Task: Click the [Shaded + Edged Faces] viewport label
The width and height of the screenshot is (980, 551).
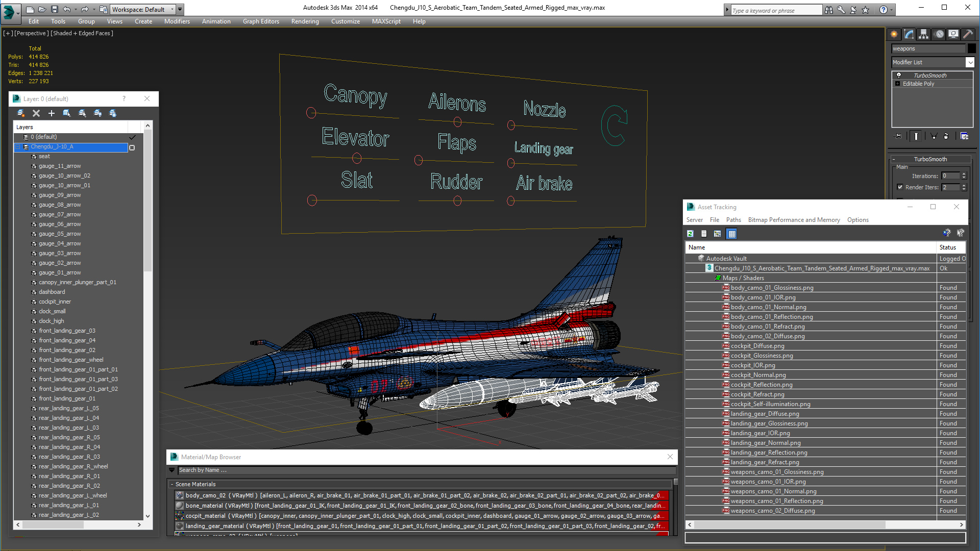Action: [x=82, y=33]
